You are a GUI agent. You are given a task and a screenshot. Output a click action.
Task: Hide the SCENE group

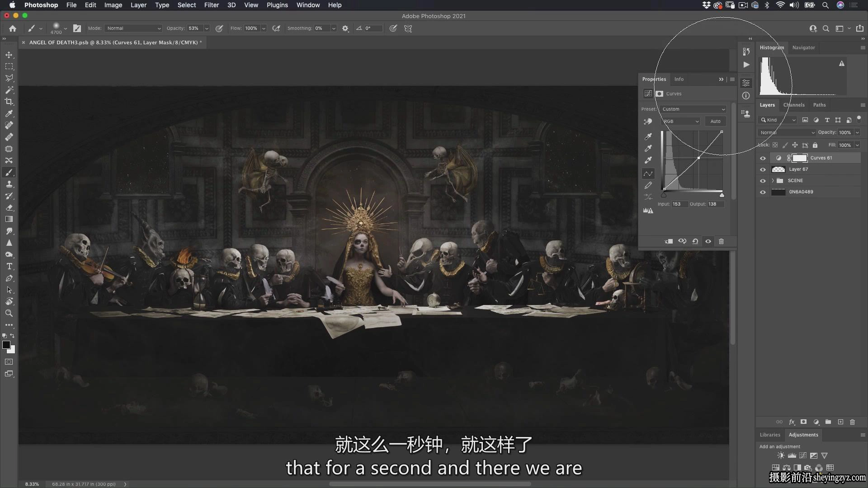click(763, 181)
